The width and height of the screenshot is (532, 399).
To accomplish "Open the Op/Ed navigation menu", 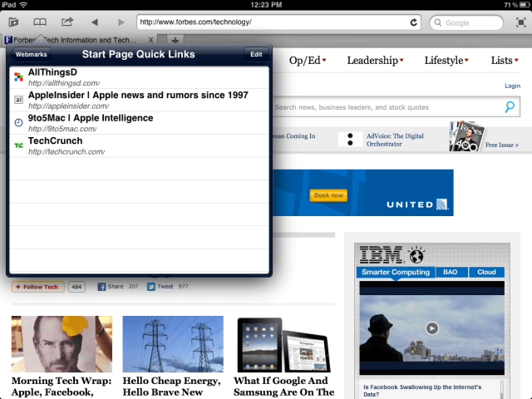I will [308, 61].
